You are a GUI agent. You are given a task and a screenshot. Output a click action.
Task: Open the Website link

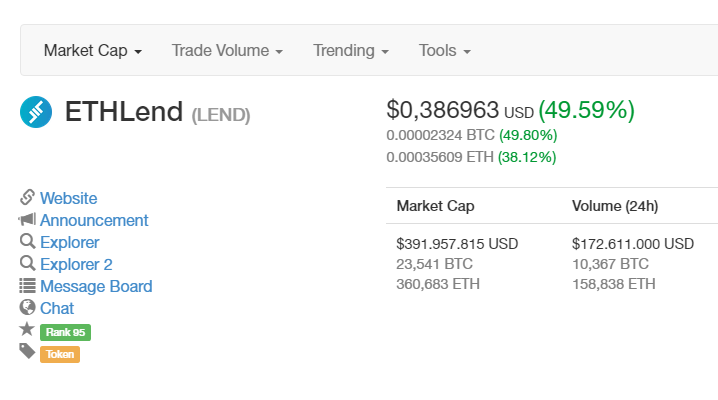[x=69, y=198]
